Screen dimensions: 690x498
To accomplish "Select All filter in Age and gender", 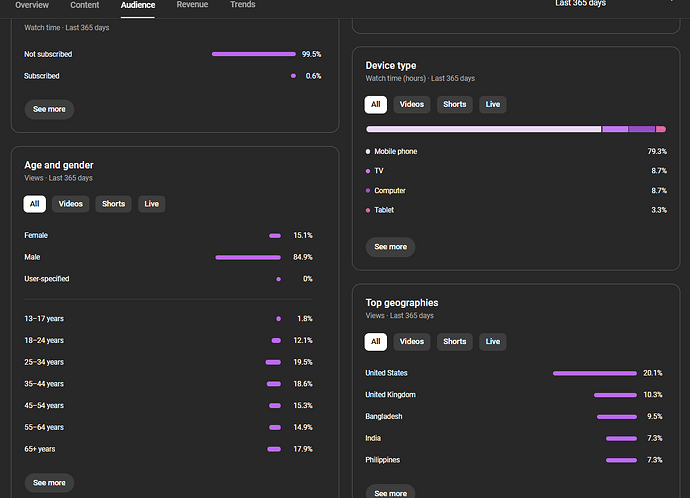I will (34, 204).
